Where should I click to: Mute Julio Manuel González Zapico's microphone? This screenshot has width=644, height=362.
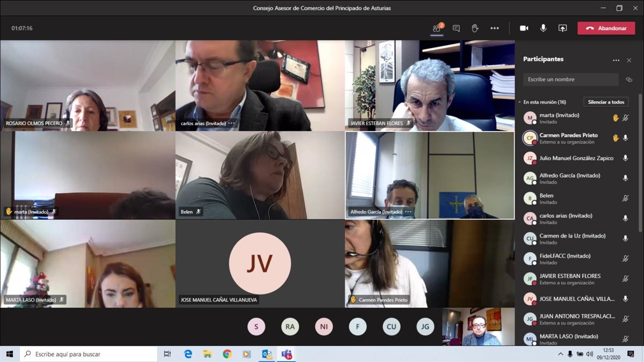(x=625, y=158)
